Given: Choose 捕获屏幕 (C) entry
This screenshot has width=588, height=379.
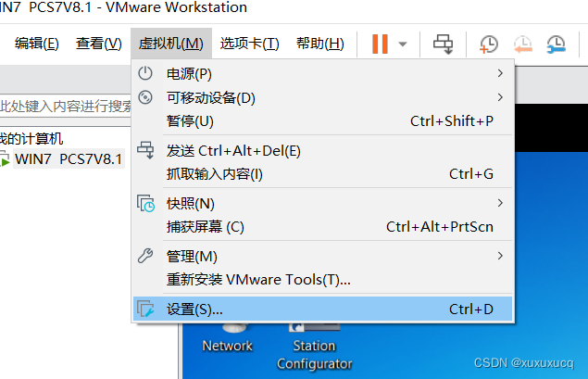Looking at the screenshot, I should click(323, 227).
